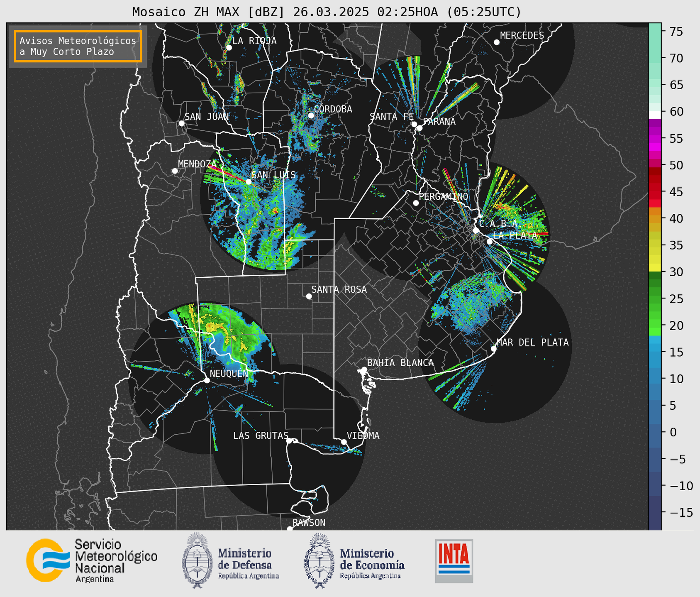This screenshot has height=597, width=700.
Task: Click the San Luis city marker dot
Action: coord(248,181)
